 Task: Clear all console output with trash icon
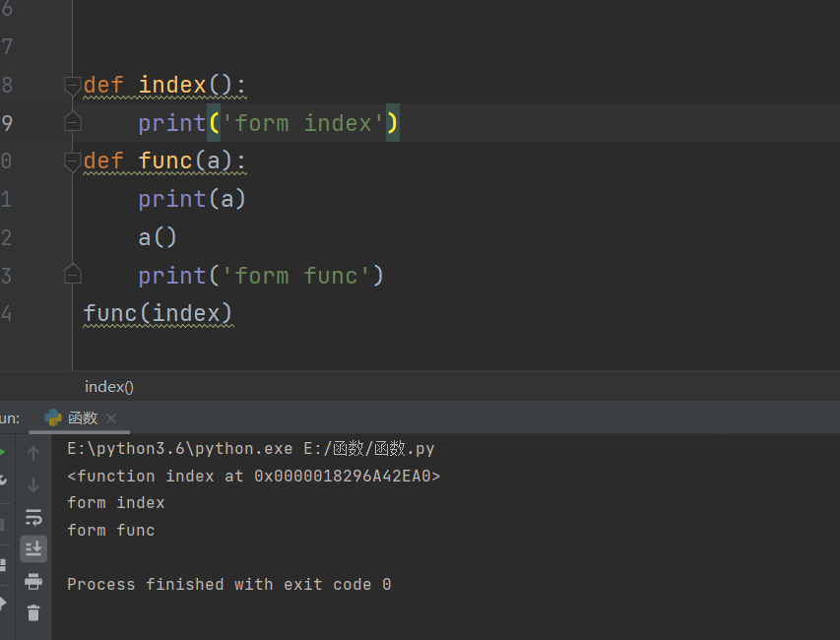pos(33,612)
